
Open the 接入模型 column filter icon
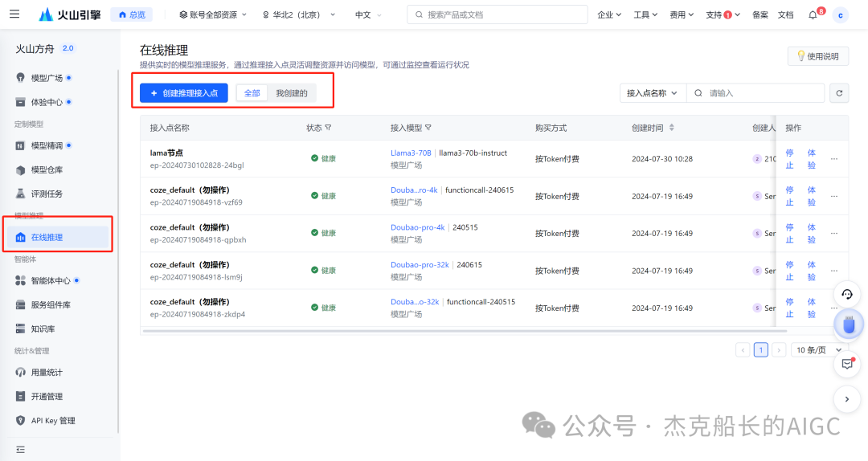[x=428, y=128]
